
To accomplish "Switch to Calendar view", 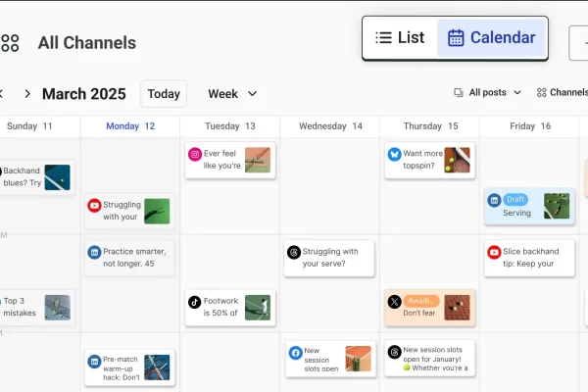I will [x=492, y=38].
